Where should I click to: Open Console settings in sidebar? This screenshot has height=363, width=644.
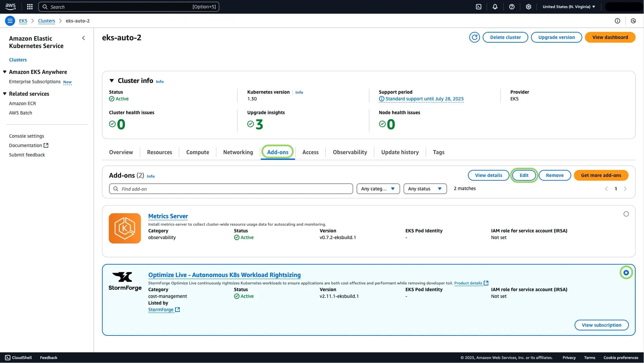pos(26,136)
